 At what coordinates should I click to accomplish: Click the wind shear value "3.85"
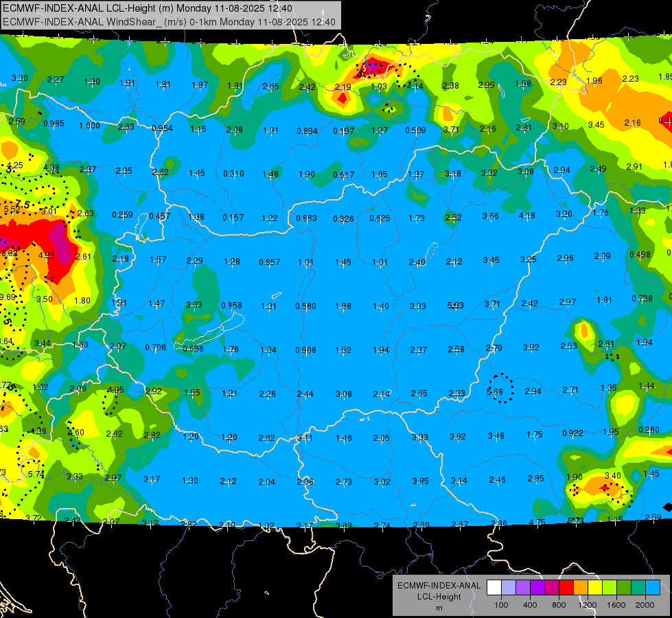(420, 481)
